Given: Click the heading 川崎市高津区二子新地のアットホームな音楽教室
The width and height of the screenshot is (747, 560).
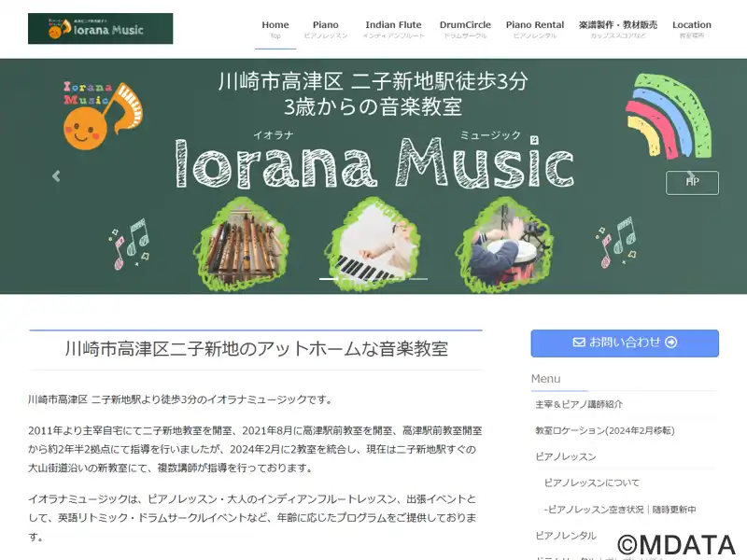Looking at the screenshot, I should pos(256,349).
